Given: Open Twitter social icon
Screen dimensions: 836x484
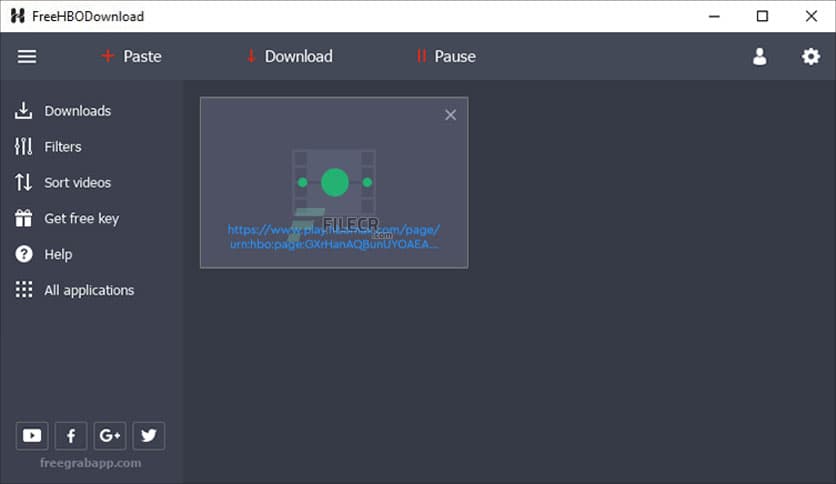Looking at the screenshot, I should pyautogui.click(x=149, y=436).
